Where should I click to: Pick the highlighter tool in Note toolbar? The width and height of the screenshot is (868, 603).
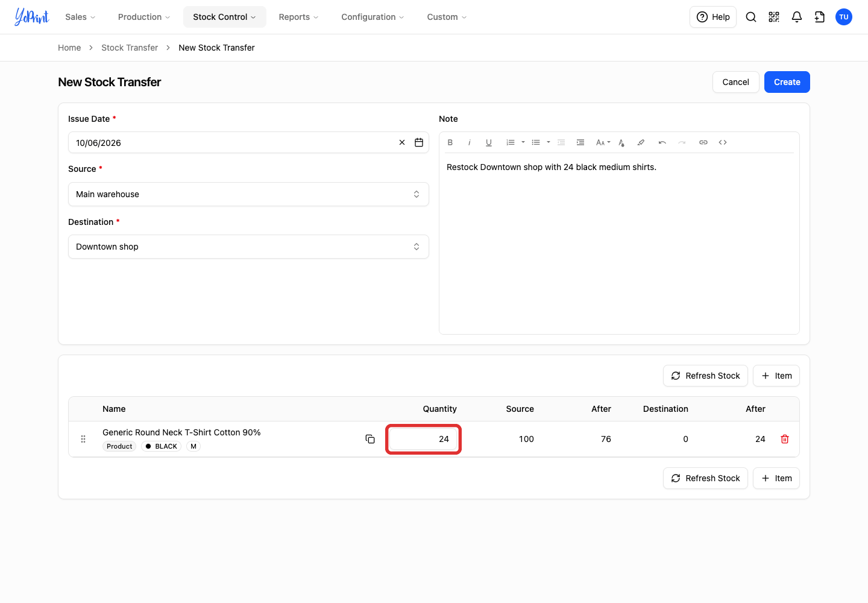click(x=641, y=142)
